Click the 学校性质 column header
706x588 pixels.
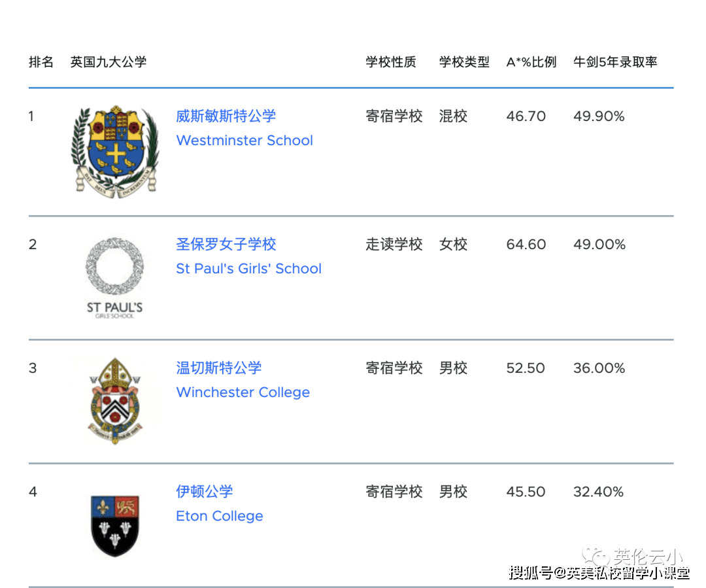click(391, 61)
